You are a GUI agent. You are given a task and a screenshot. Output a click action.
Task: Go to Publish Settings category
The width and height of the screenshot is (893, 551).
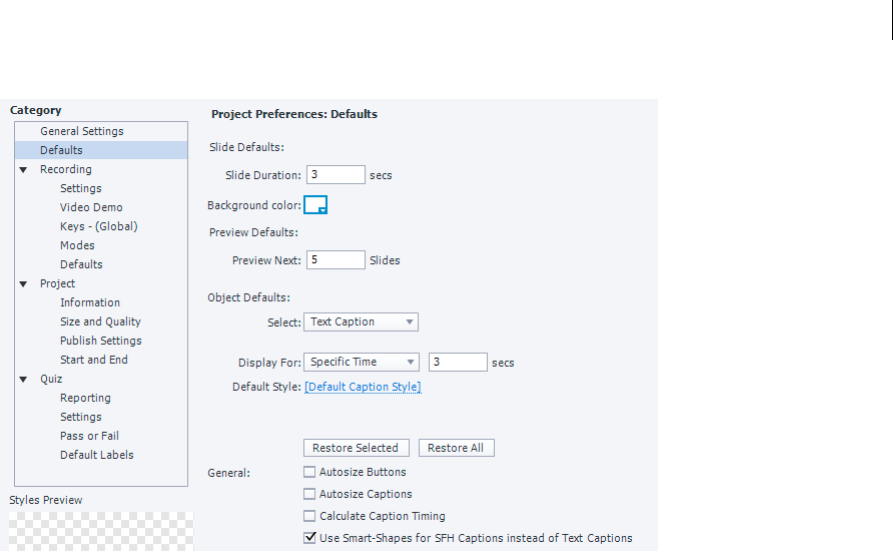point(100,341)
